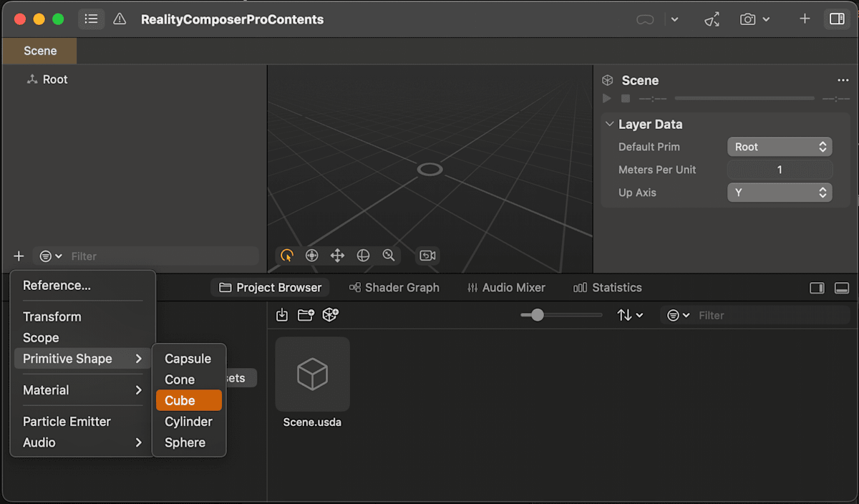859x504 pixels.
Task: Choose Capsule from the shape submenu
Action: click(x=189, y=359)
